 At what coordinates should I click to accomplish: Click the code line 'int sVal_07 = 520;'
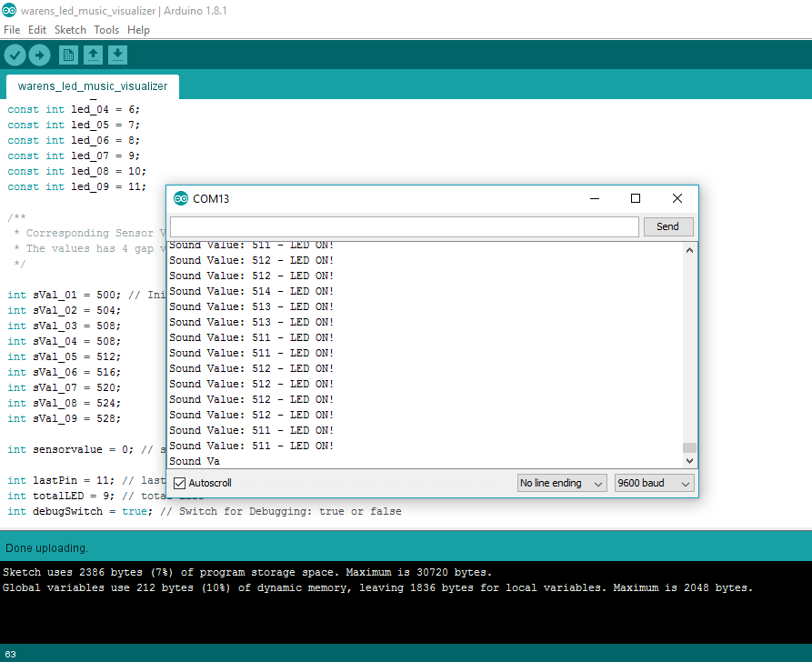coord(64,387)
